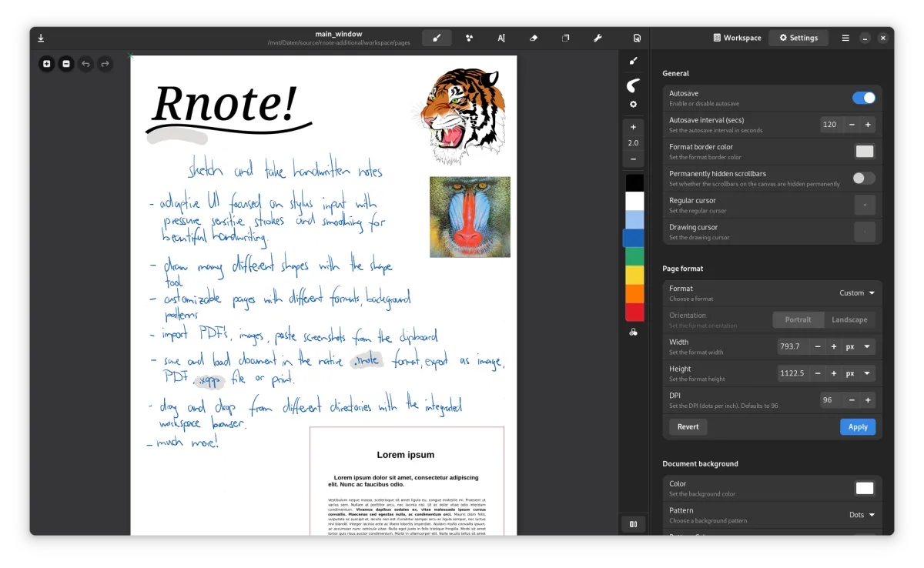Enable Permanently hidden scrollbars
Image resolution: width=924 pixels, height=568 pixels.
point(864,178)
